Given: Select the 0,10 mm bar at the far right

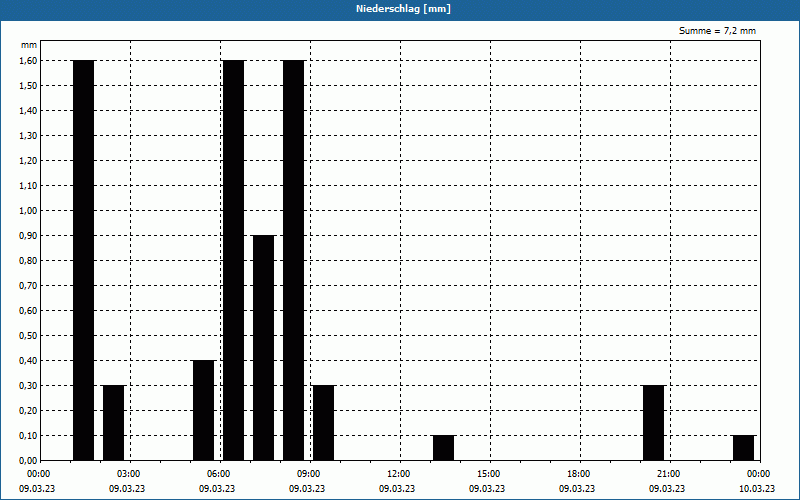Looking at the screenshot, I should click(x=743, y=448).
